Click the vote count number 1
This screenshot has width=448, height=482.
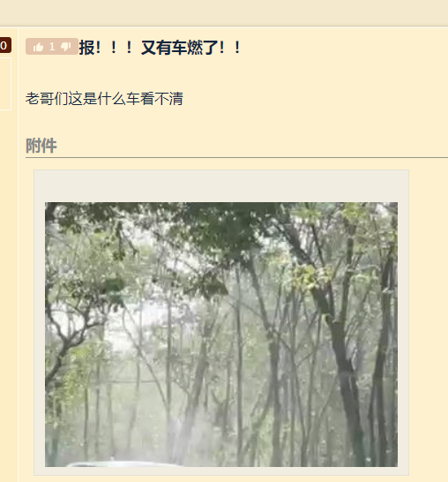[52, 47]
